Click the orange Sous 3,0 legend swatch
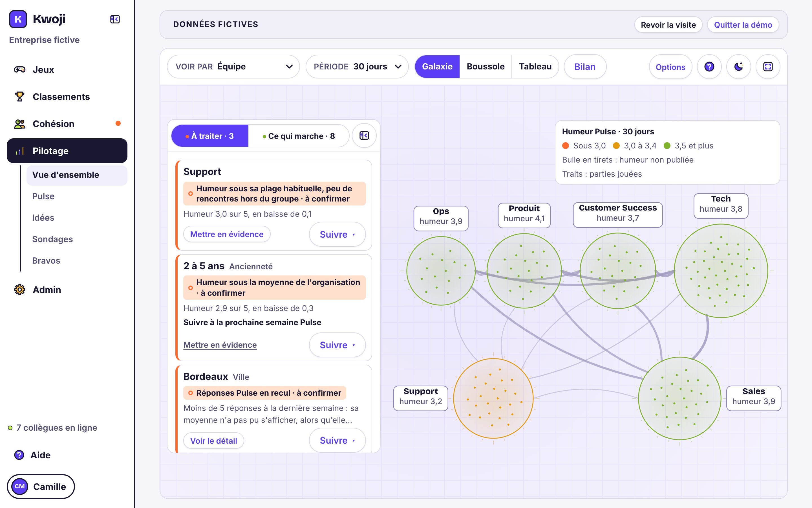 [x=565, y=145]
